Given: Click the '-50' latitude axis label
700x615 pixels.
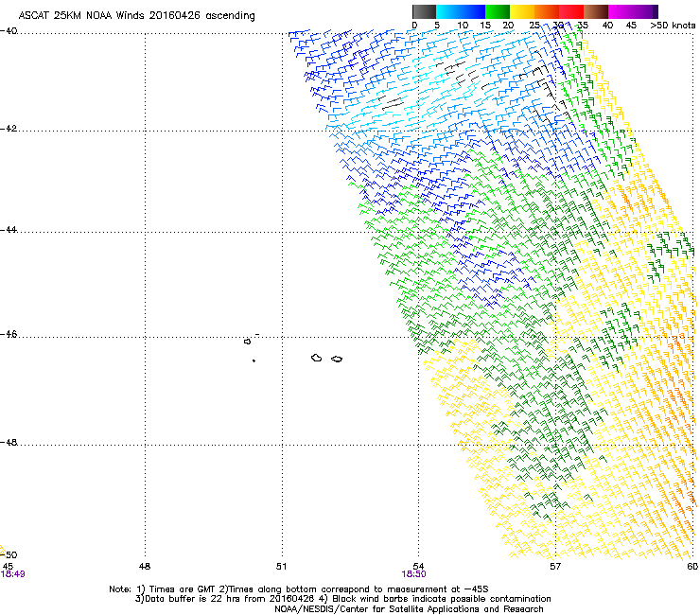Looking at the screenshot, I should (9, 554).
